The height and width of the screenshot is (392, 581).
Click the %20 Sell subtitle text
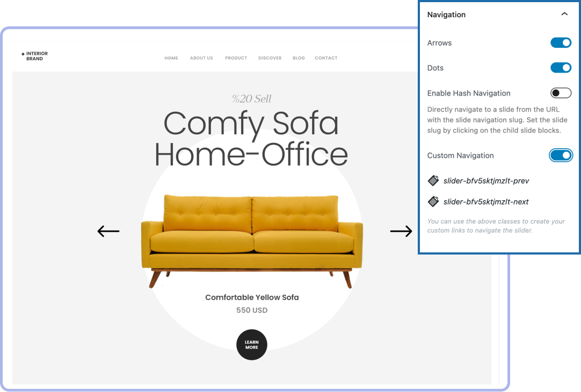[252, 99]
